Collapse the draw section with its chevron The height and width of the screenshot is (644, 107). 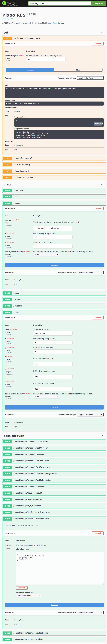(x=101, y=185)
